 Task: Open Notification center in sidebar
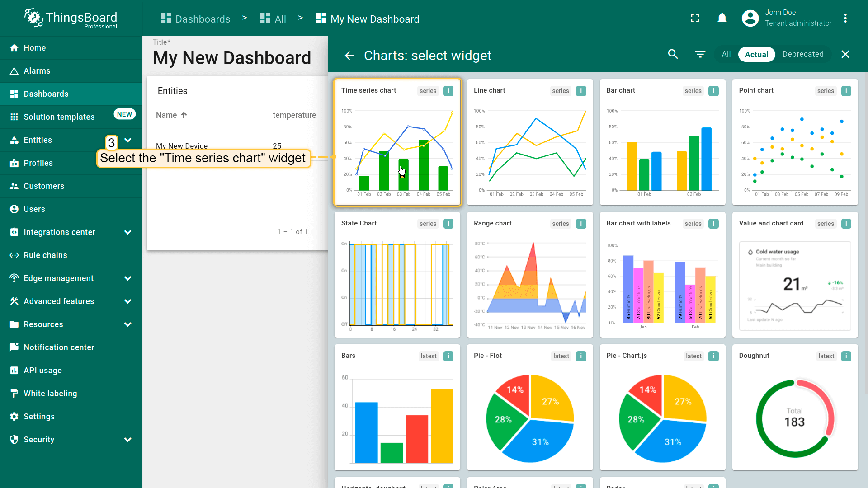71,347
